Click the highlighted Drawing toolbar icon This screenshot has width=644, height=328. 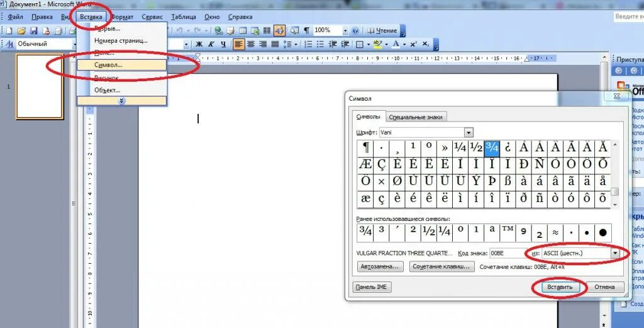point(279,30)
